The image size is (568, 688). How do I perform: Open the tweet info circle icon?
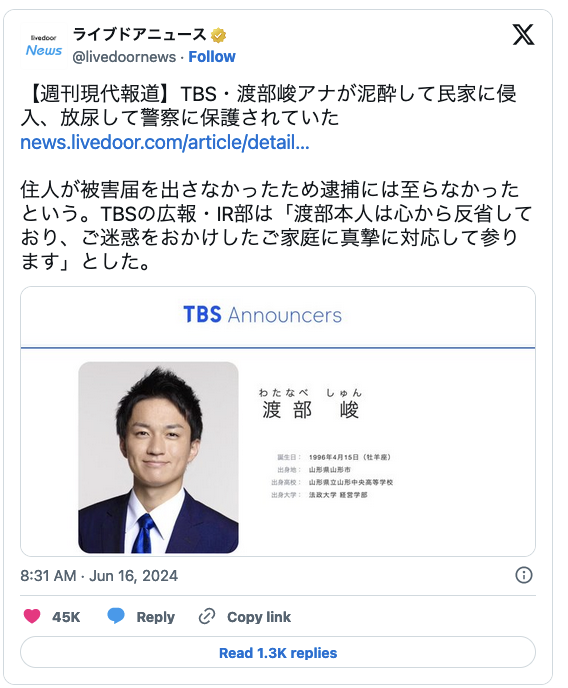(x=524, y=575)
